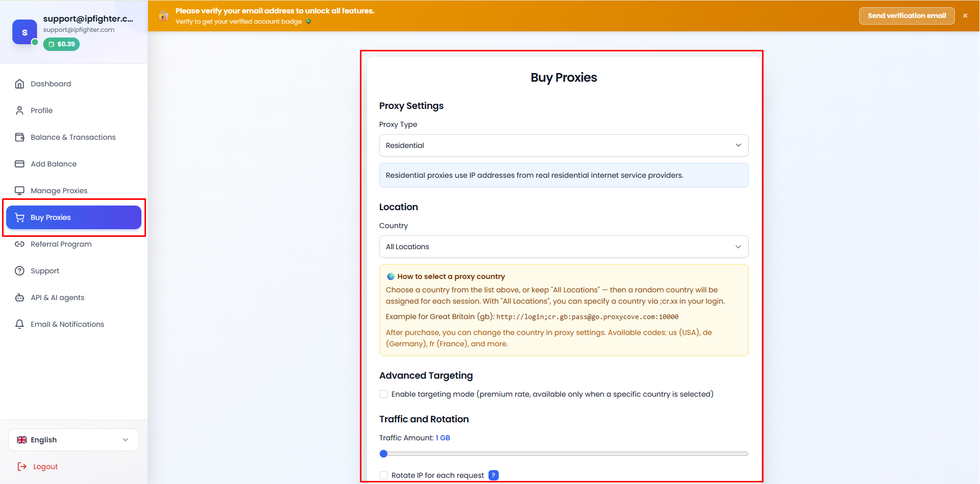Click the Profile person icon
The height and width of the screenshot is (484, 980).
pos(19,111)
